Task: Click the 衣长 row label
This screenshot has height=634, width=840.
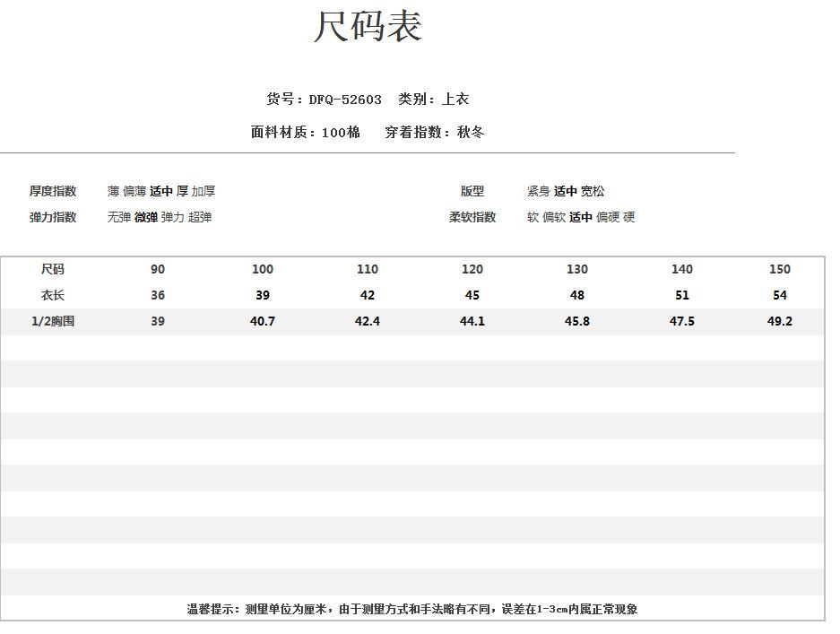Action: [x=53, y=295]
